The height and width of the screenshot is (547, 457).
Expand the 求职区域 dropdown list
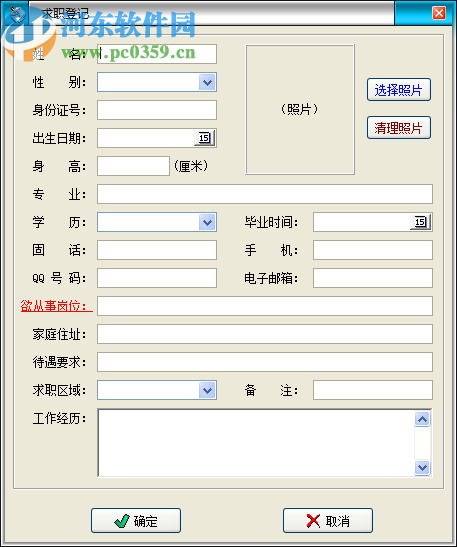207,390
